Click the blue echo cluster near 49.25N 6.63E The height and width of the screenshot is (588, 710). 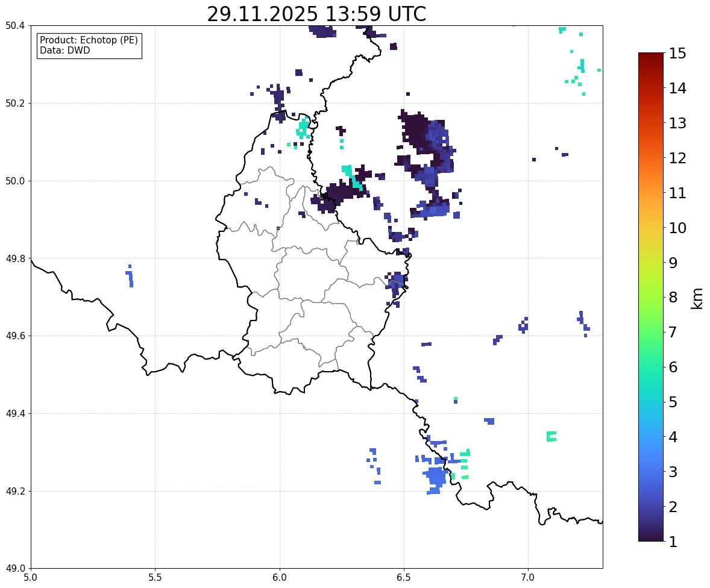click(x=436, y=477)
